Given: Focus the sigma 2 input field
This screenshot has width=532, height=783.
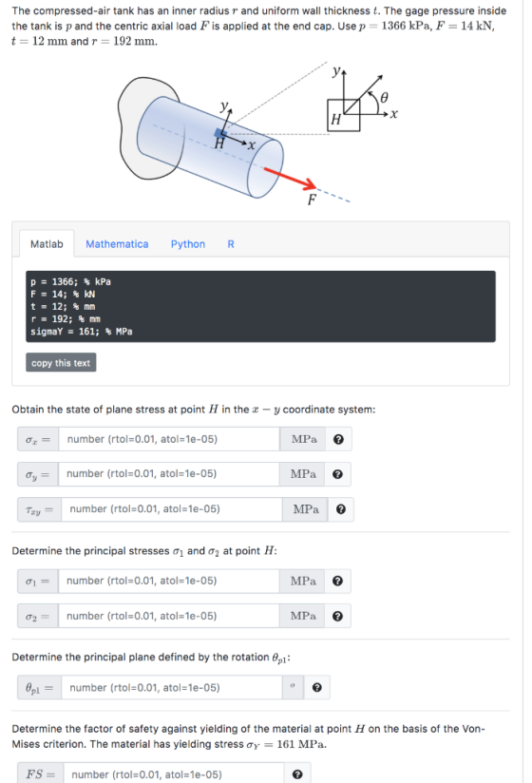Looking at the screenshot, I should coord(168,616).
